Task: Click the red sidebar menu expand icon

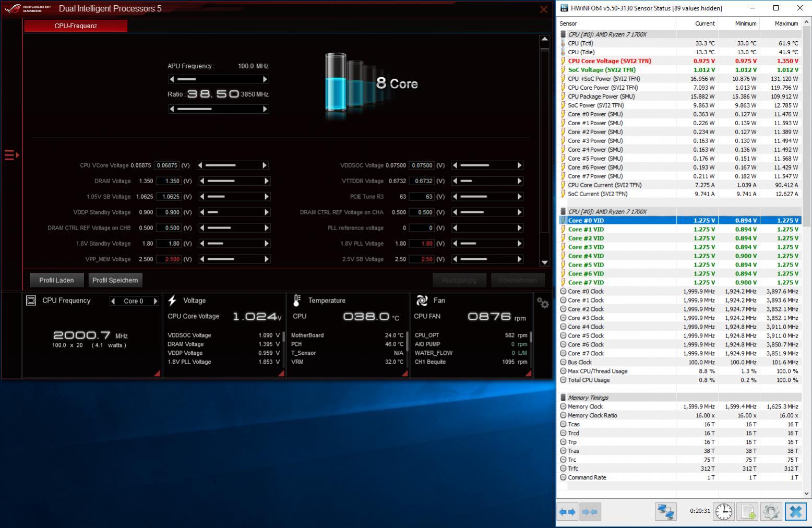Action: (x=11, y=155)
